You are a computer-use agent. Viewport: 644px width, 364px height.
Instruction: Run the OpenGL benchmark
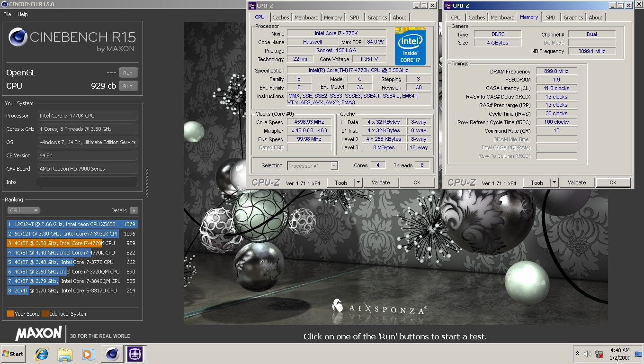tap(128, 73)
